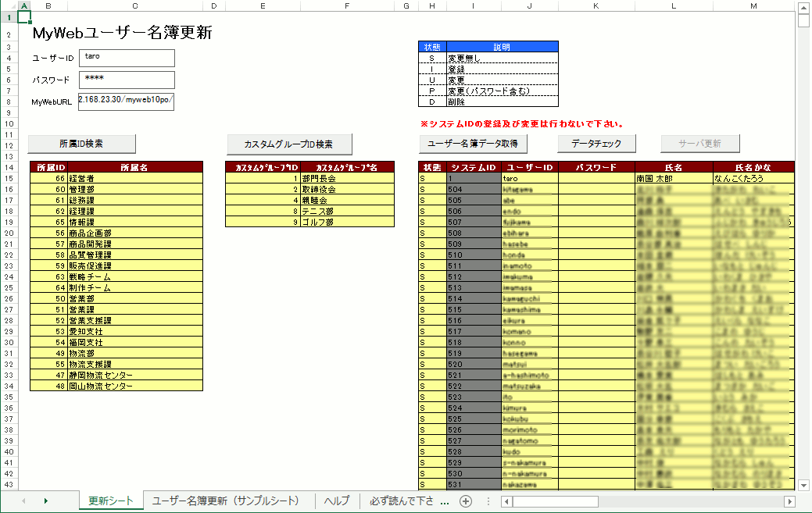Click the パスワード table header cell
Viewport: 812px width, 513px height.
point(596,168)
